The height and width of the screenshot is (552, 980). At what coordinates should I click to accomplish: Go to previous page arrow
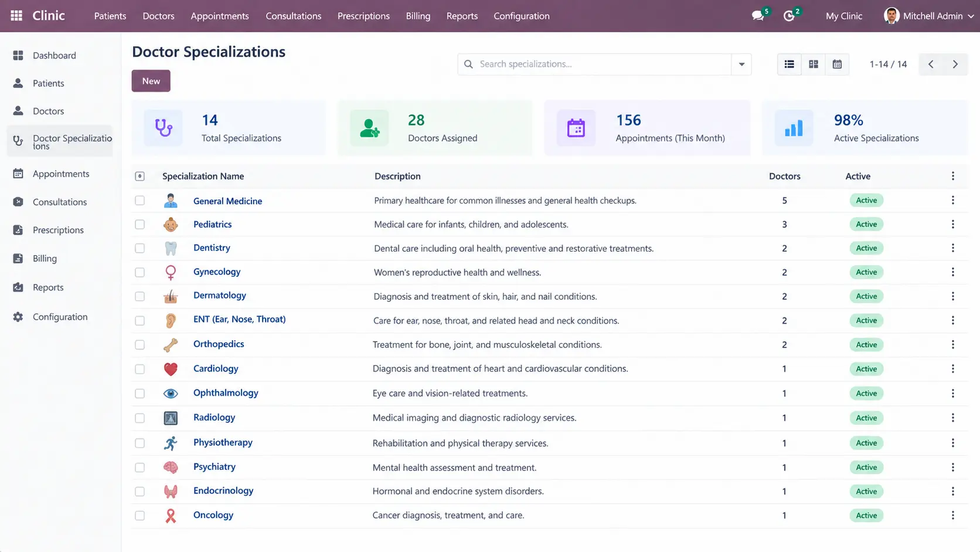(x=931, y=64)
